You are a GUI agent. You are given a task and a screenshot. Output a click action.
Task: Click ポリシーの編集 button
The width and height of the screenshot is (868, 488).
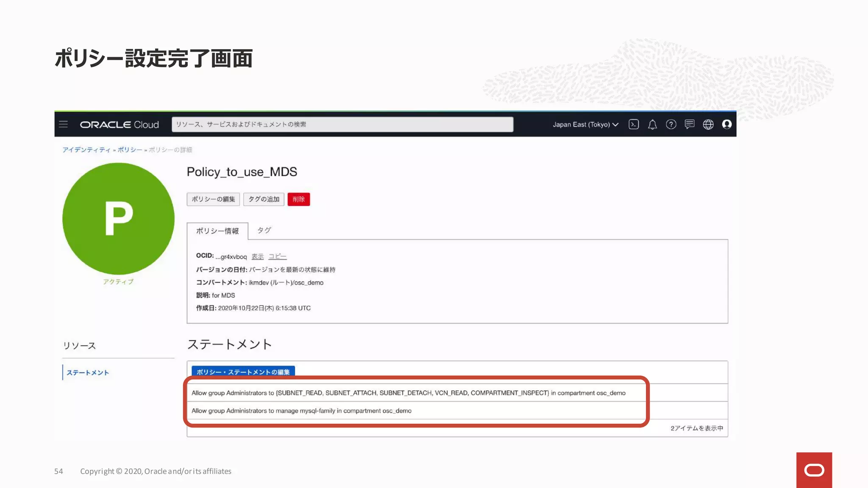(x=213, y=199)
